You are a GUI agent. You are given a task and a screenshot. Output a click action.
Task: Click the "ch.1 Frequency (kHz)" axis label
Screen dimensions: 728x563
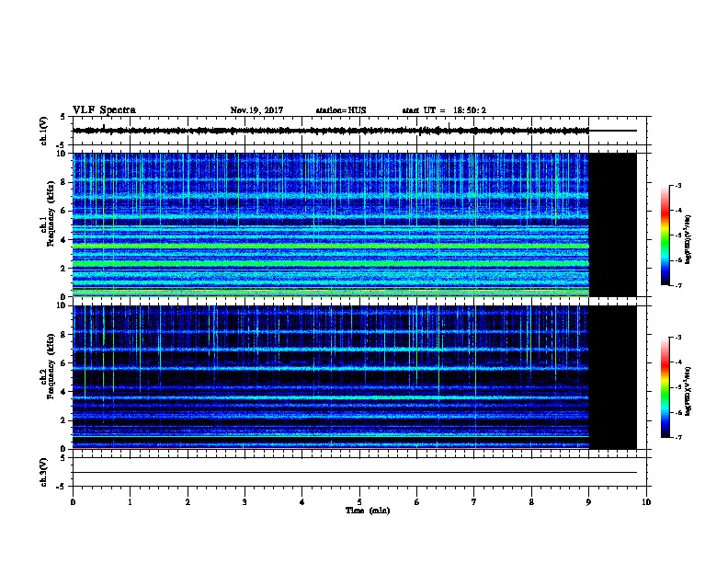[48, 214]
